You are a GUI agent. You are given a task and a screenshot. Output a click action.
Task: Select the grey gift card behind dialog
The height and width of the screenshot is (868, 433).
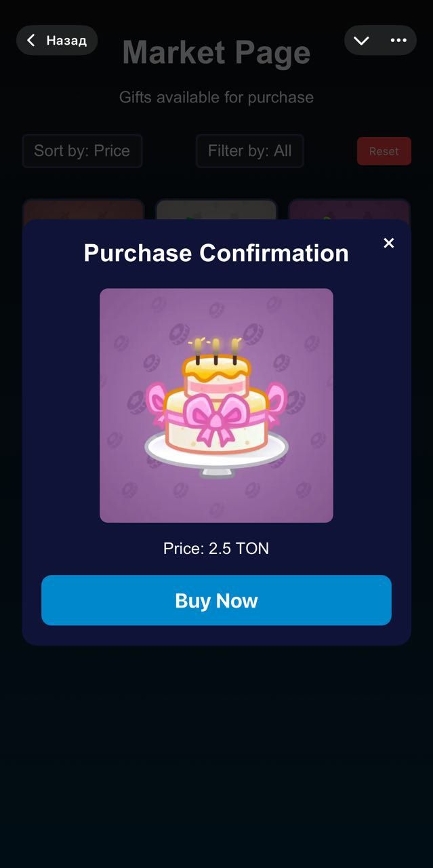point(216,210)
